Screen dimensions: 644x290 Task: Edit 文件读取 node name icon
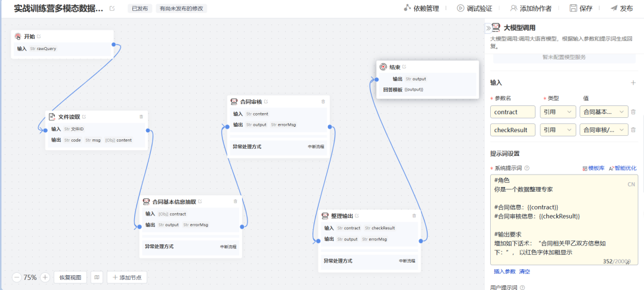tap(84, 117)
